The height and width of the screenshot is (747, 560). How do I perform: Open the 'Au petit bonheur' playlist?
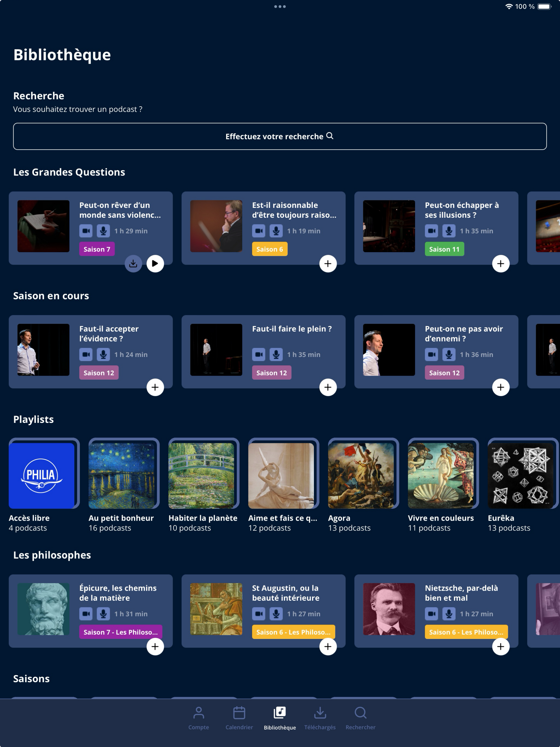tap(122, 476)
